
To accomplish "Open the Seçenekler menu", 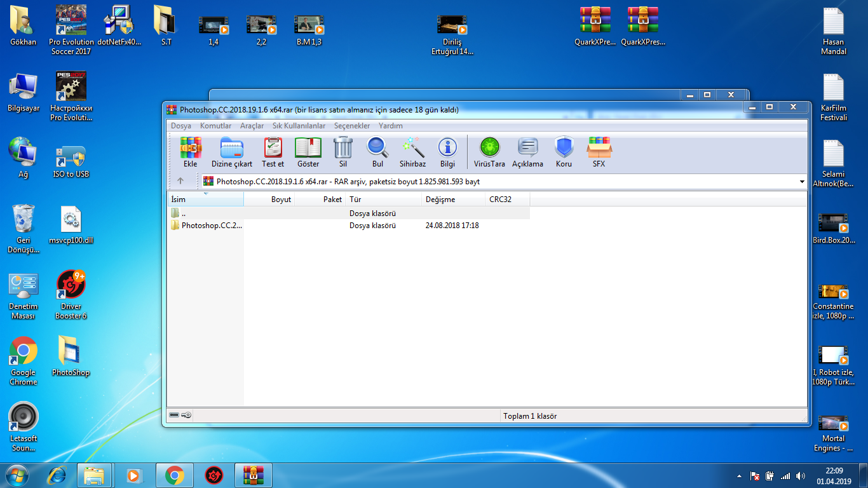I will coord(352,126).
